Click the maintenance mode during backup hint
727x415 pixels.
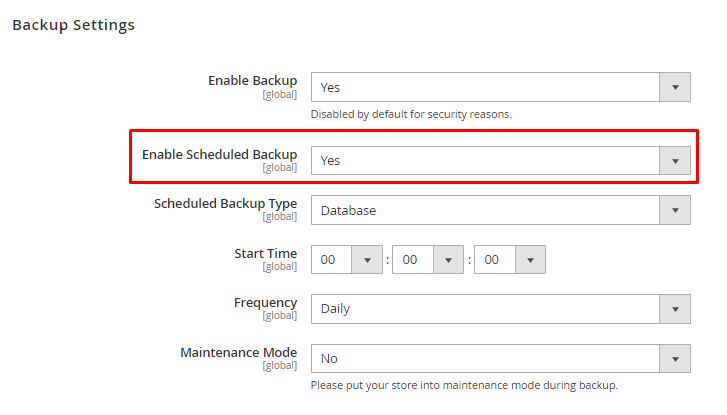tap(464, 385)
